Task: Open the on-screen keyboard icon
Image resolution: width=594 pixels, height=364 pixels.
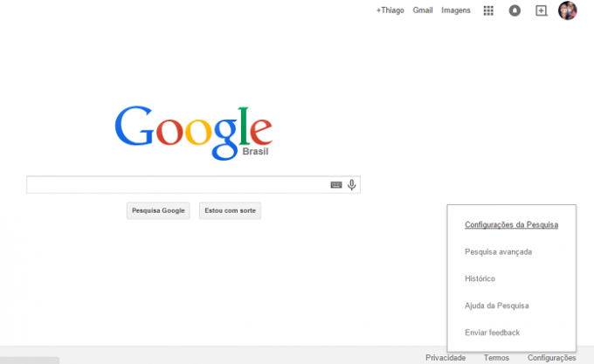Action: coord(336,185)
